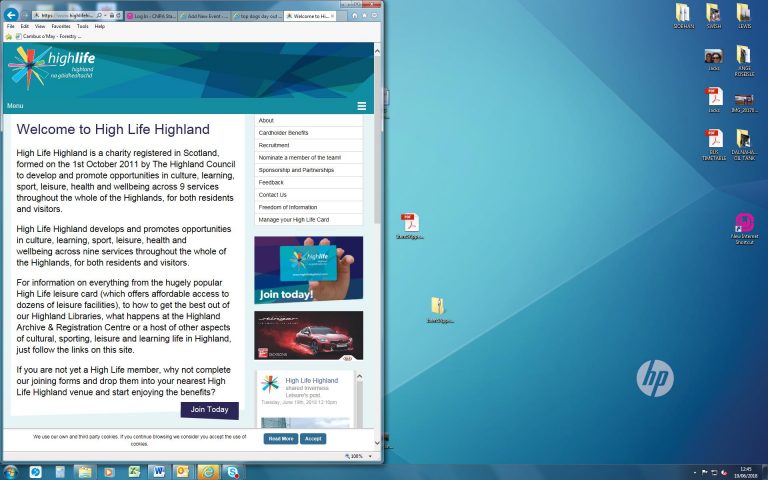Click the Join today! card banner
Viewport: 768px width, 480px height.
[309, 270]
